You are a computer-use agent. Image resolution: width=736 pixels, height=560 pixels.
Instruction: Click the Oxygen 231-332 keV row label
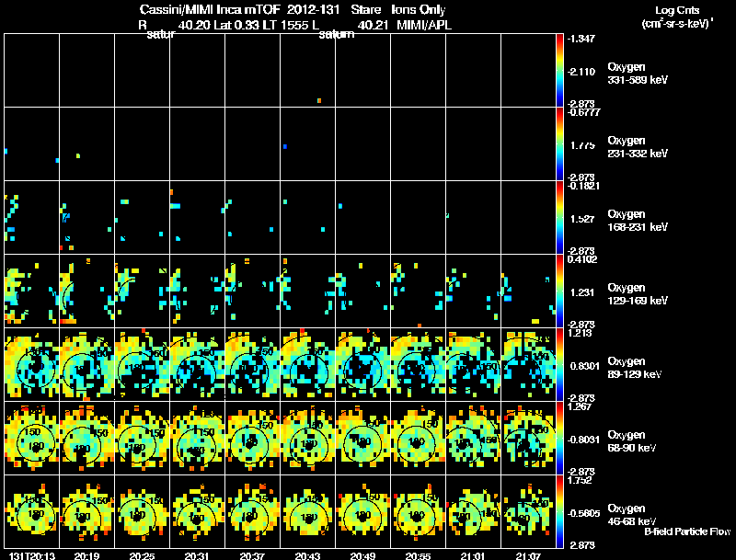tap(638, 147)
